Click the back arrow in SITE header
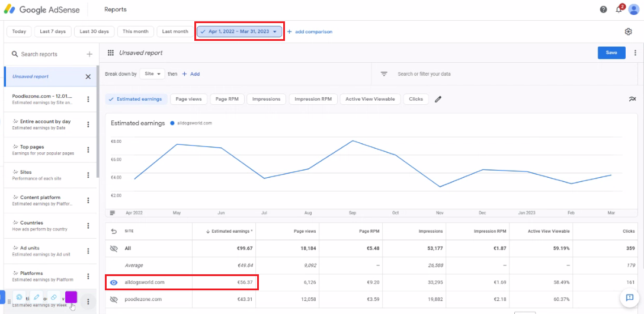The image size is (644, 314). 114,232
